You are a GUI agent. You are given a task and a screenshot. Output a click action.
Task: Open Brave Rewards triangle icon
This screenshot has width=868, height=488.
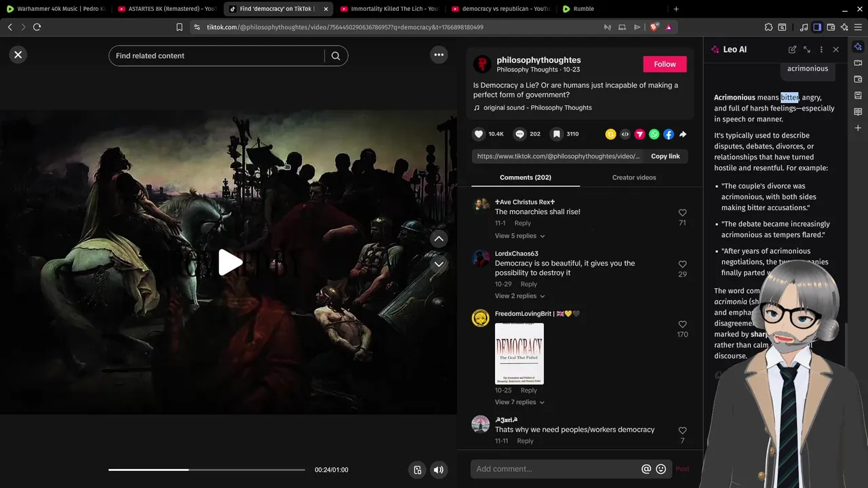[x=669, y=27]
